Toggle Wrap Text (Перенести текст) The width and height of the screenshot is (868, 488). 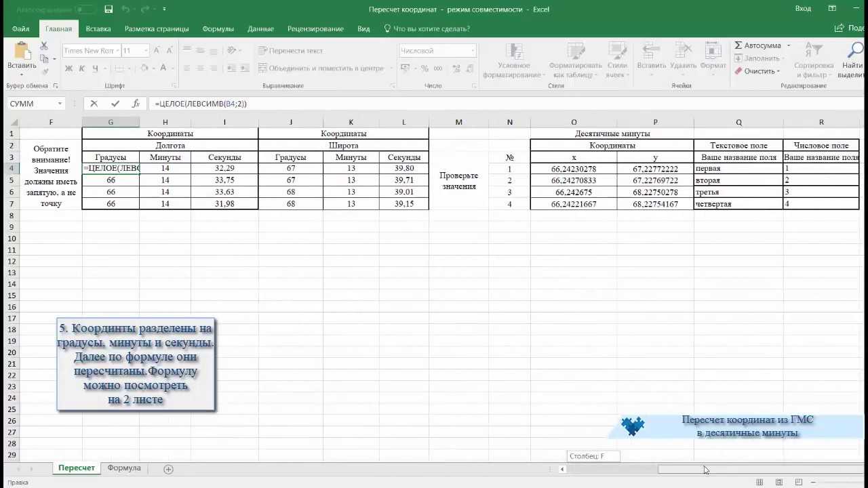(290, 51)
